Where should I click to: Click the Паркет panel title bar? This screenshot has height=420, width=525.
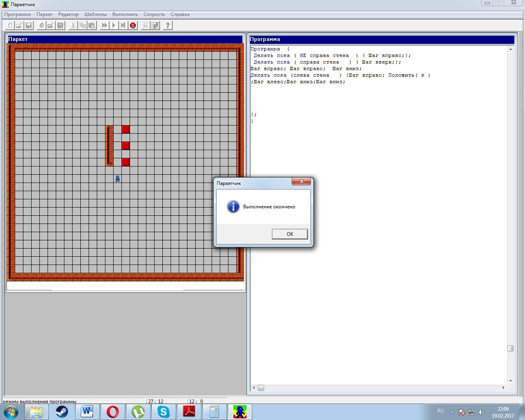[125, 39]
